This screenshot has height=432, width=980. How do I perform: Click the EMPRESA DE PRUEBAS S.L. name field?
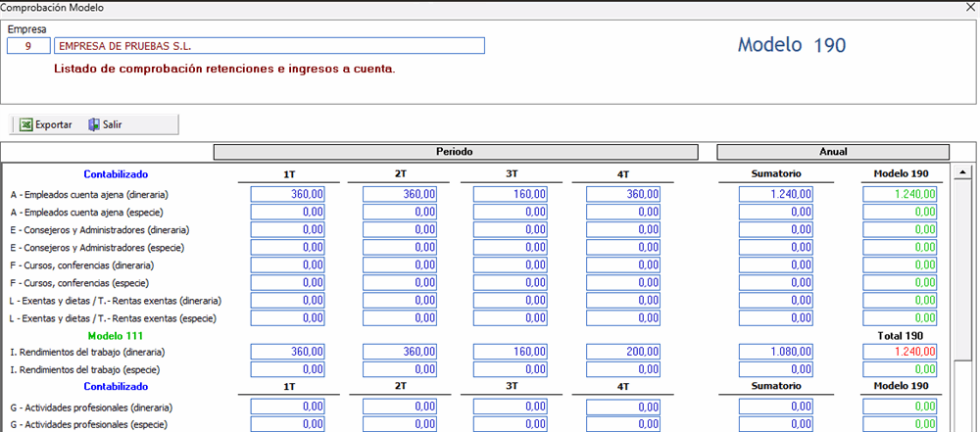[x=270, y=46]
